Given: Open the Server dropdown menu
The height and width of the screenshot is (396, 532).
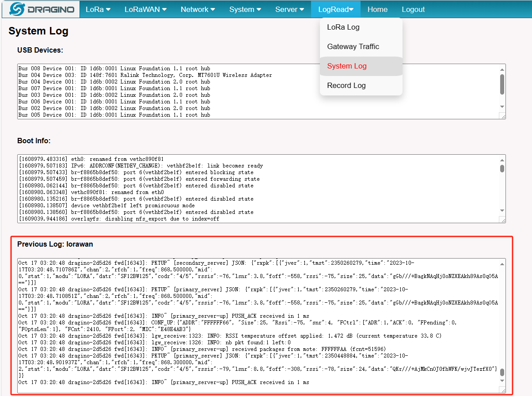Looking at the screenshot, I should 289,9.
